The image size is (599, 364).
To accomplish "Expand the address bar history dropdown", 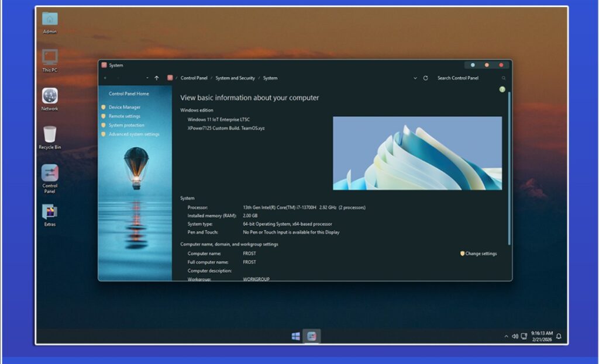I will click(415, 78).
